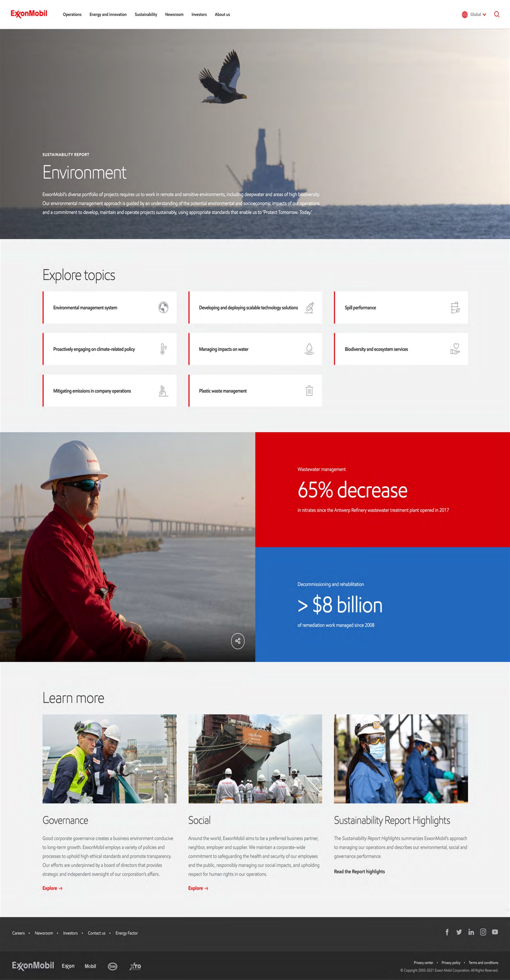Click the Esso brand logo in footer
This screenshot has height=980, width=510.
[113, 966]
